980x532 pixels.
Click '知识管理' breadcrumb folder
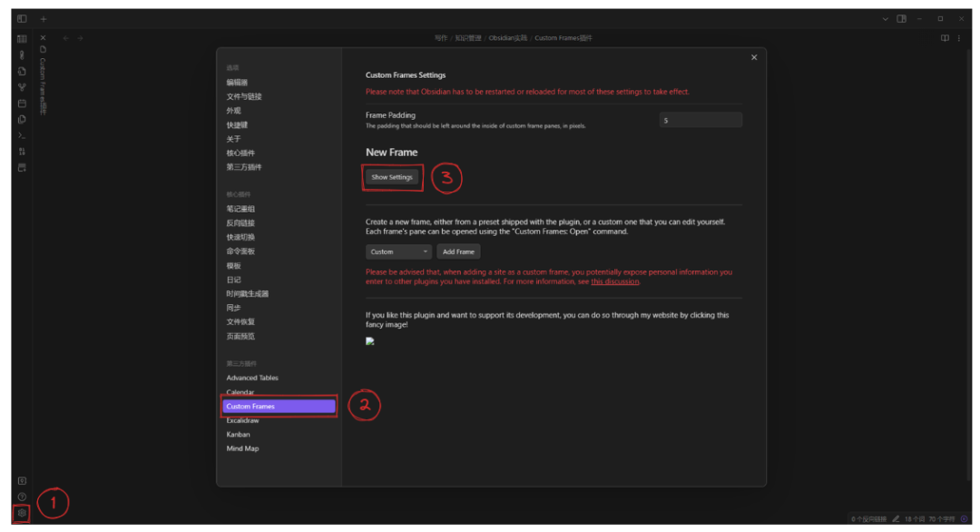[468, 38]
